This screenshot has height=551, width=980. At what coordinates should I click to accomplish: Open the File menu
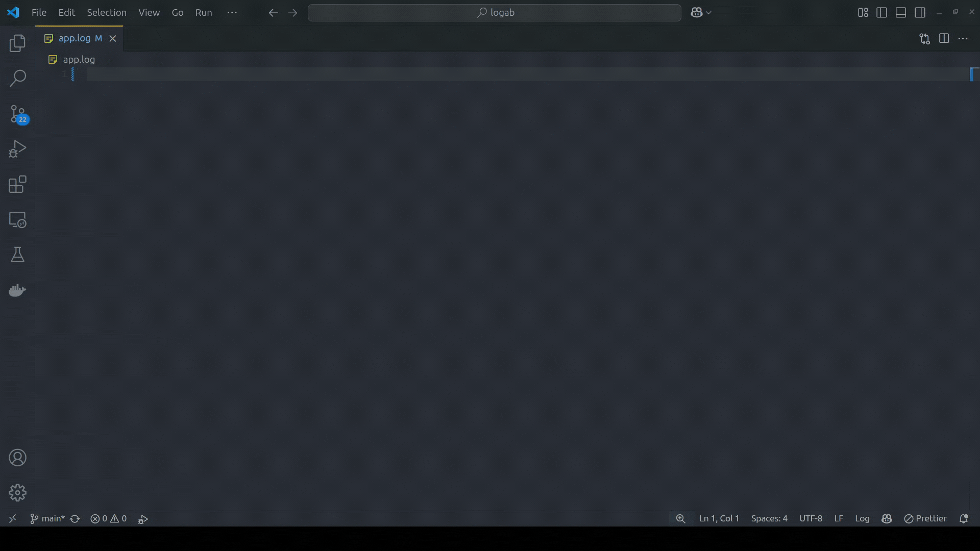pos(39,13)
